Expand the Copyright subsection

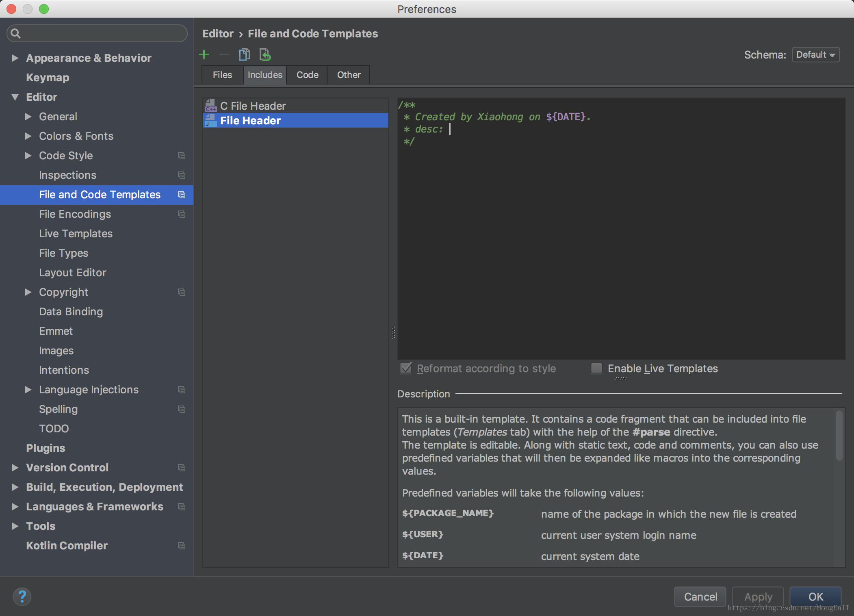click(x=28, y=292)
